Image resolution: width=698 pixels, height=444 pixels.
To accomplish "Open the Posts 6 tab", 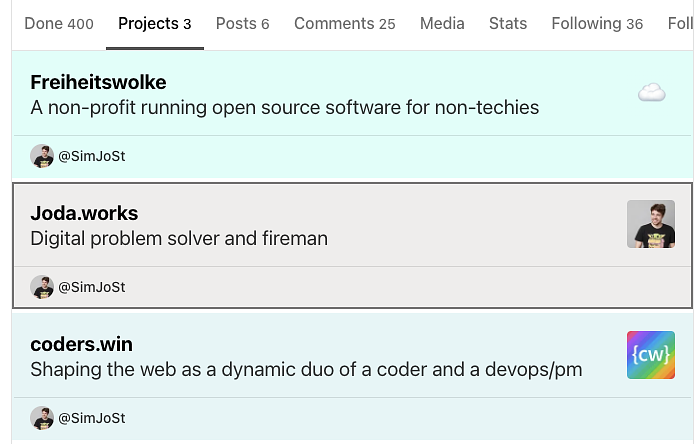I will pyautogui.click(x=243, y=24).
